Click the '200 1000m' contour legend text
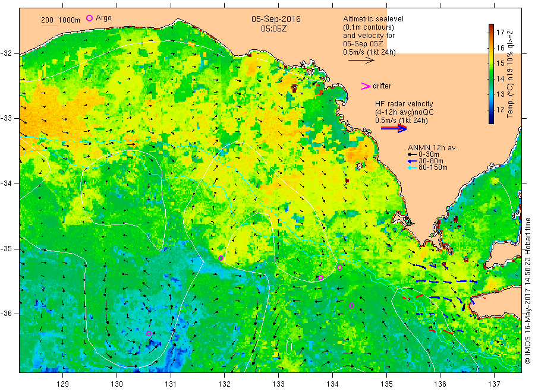535x392 pixels. (x=61, y=20)
